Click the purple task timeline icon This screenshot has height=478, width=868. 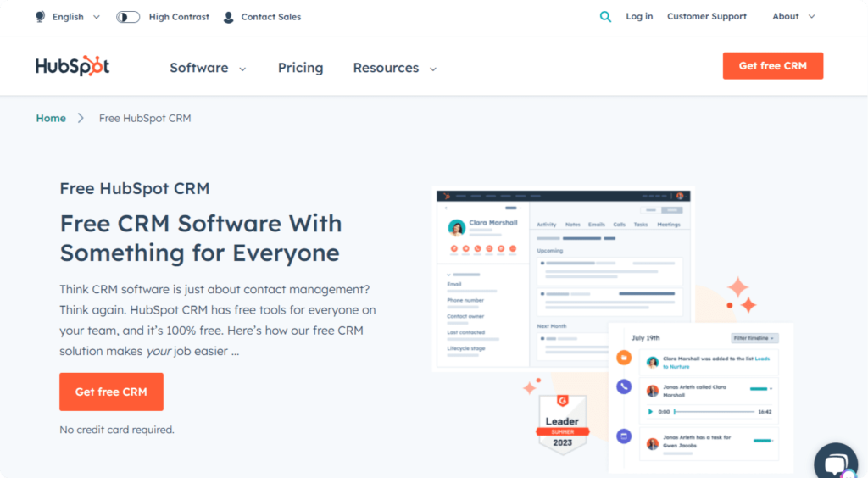coord(624,436)
